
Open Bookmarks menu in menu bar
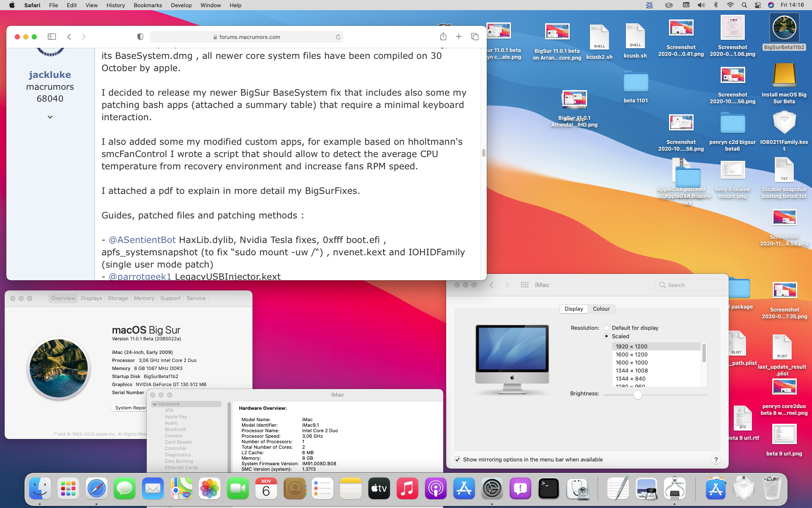[x=148, y=5]
